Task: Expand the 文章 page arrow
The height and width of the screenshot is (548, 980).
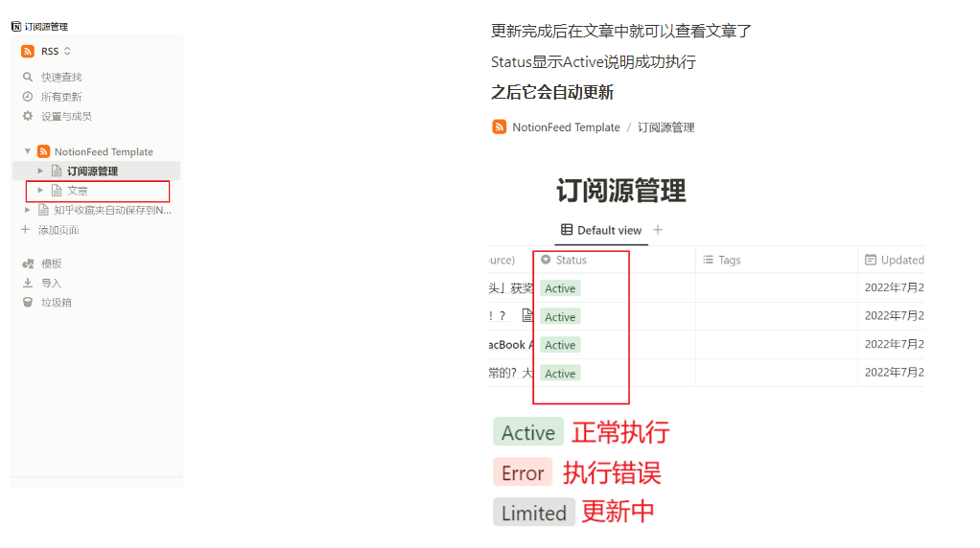Action: 40,190
